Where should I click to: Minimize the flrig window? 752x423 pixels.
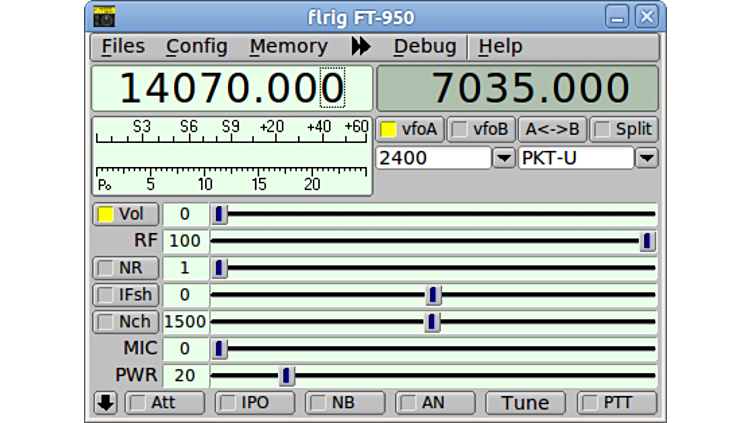pos(619,17)
